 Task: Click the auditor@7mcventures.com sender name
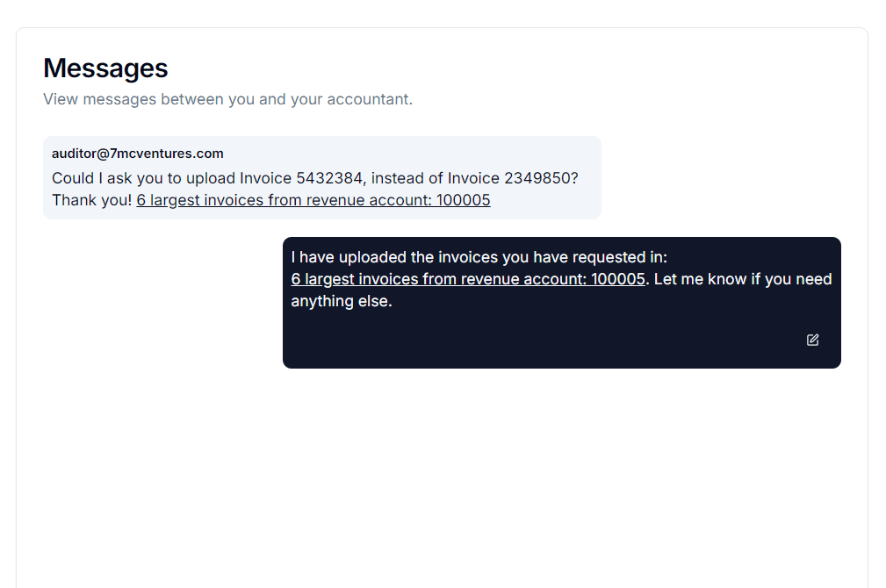(x=137, y=154)
